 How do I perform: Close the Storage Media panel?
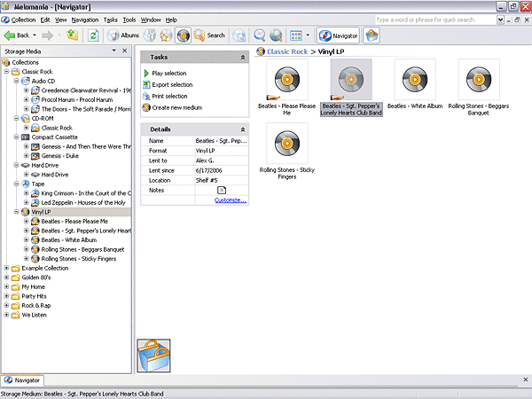124,51
